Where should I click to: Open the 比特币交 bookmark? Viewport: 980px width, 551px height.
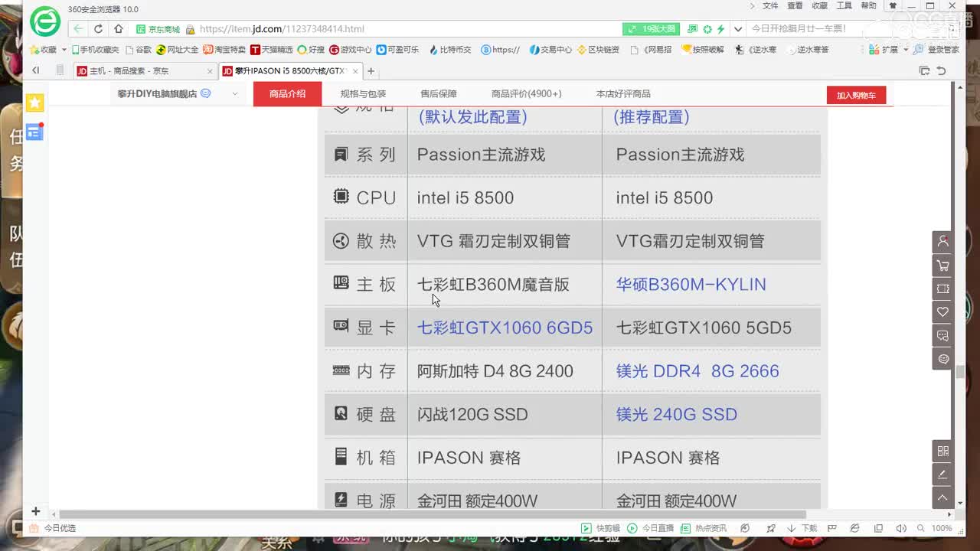[x=450, y=50]
